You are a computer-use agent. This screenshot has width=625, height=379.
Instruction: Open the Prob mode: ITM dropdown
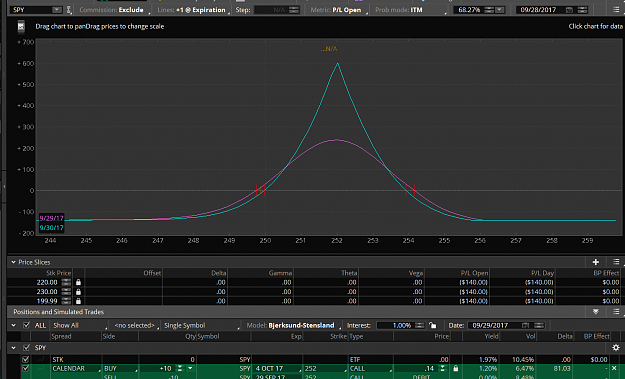click(410, 10)
